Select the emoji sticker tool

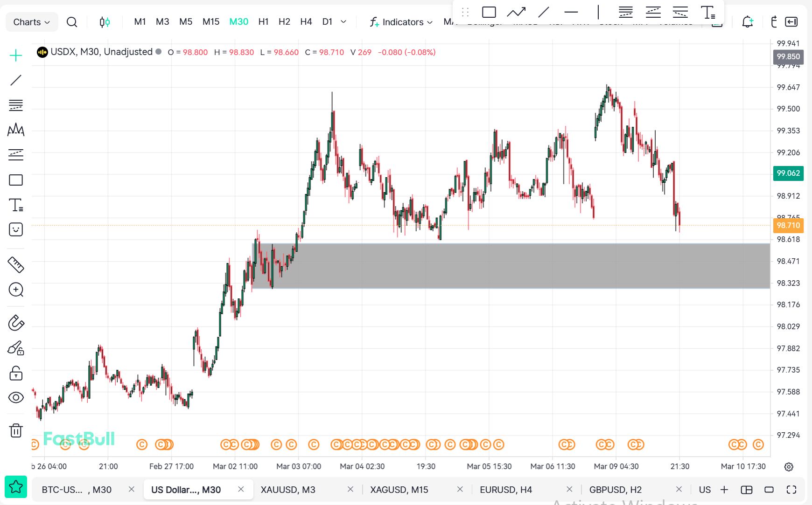coord(16,229)
